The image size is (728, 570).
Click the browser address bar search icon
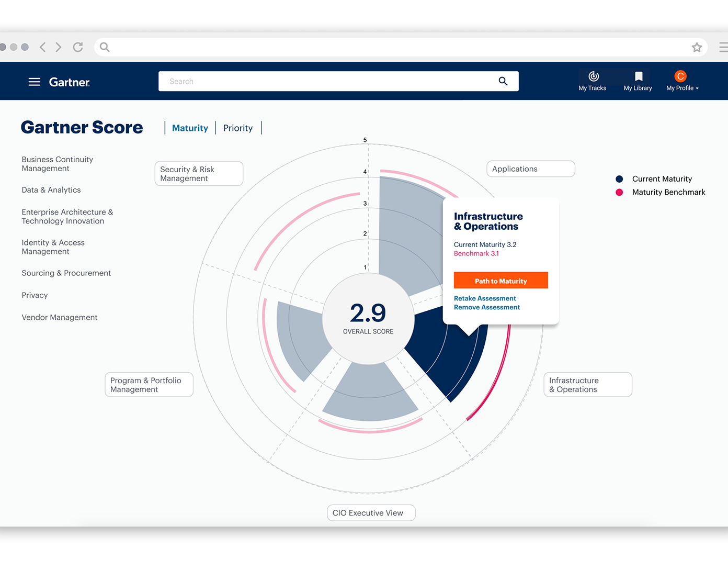pyautogui.click(x=105, y=47)
